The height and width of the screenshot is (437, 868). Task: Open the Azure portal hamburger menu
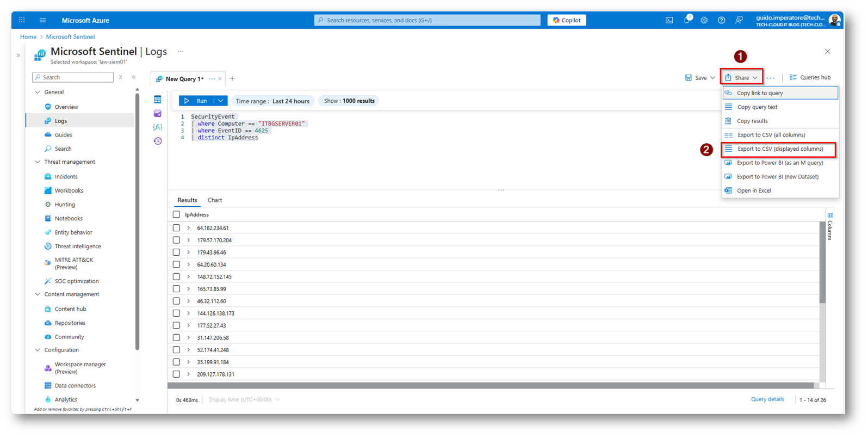[42, 20]
